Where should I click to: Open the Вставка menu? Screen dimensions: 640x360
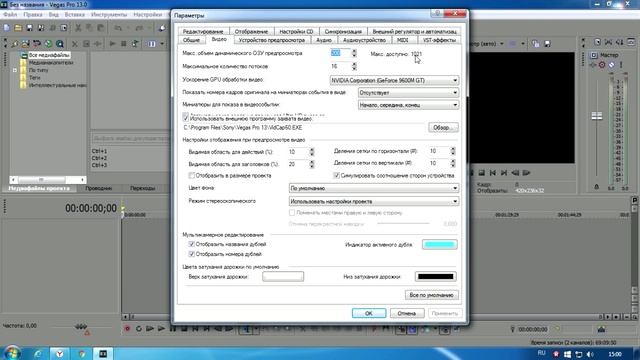pos(75,14)
